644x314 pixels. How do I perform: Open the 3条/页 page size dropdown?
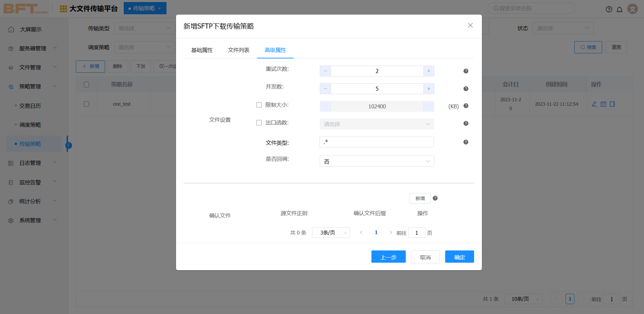pos(330,232)
